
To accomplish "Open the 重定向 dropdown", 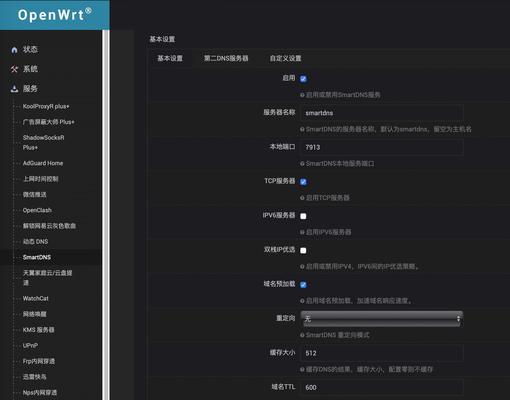I will (382, 319).
